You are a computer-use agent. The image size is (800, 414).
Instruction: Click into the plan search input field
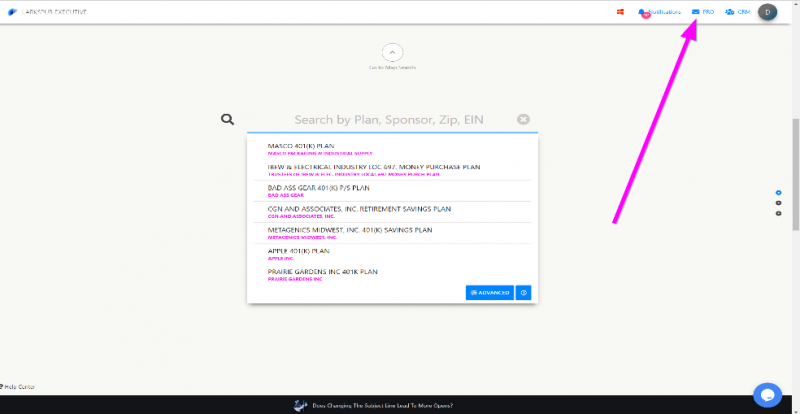388,119
